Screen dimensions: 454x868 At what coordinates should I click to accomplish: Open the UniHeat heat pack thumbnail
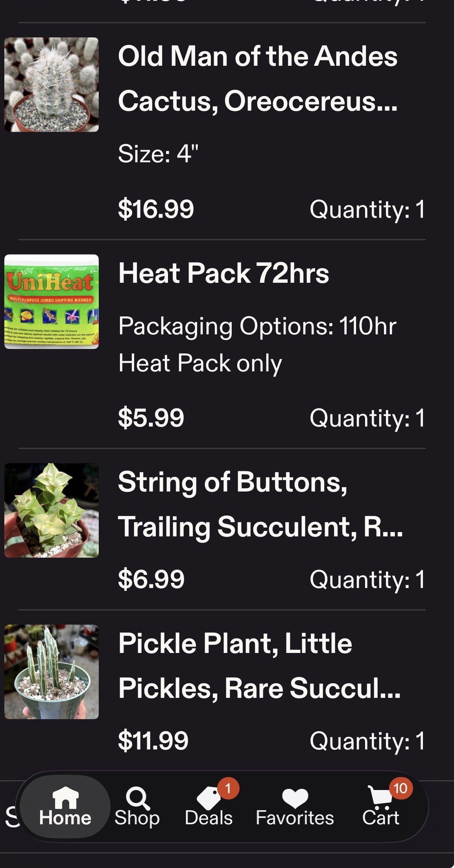coord(52,302)
